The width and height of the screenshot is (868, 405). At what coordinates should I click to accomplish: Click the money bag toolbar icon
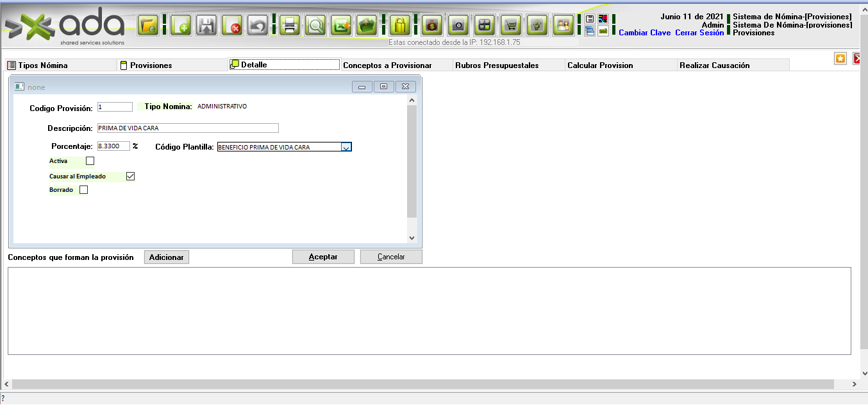432,26
